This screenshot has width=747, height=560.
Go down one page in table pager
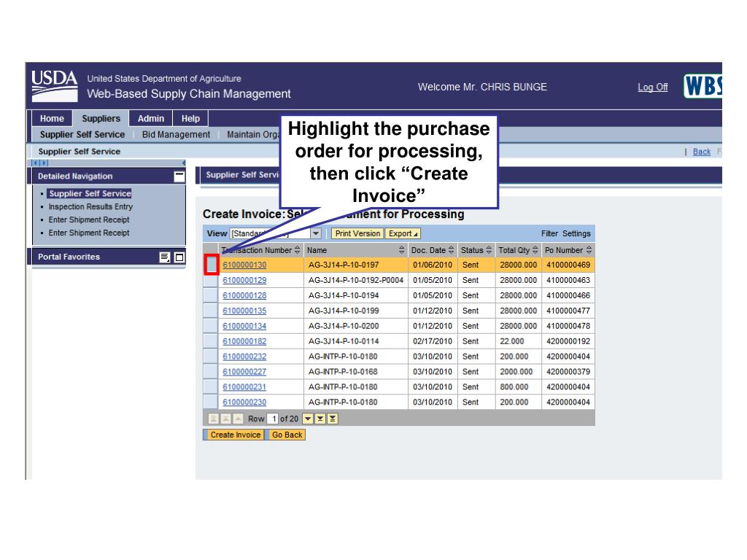(320, 419)
